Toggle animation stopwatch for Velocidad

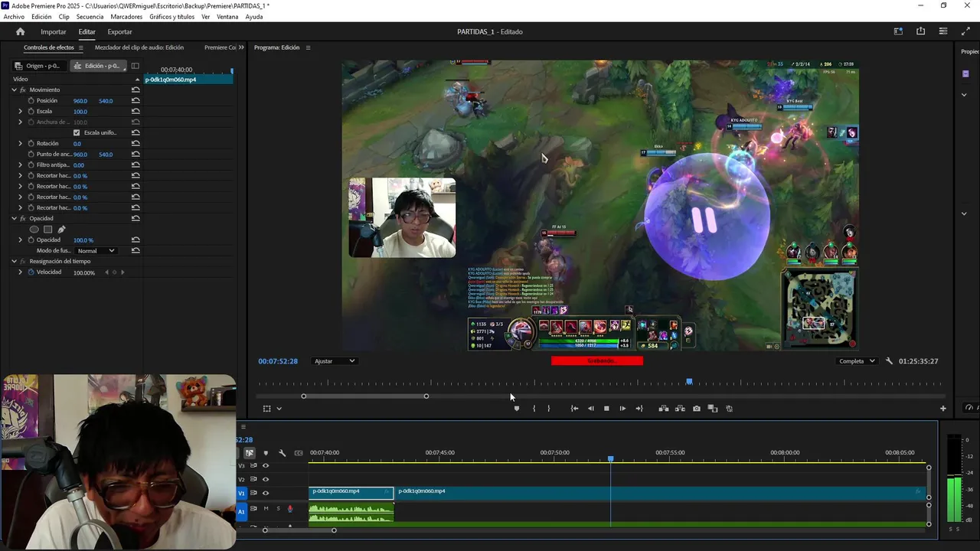tap(31, 272)
